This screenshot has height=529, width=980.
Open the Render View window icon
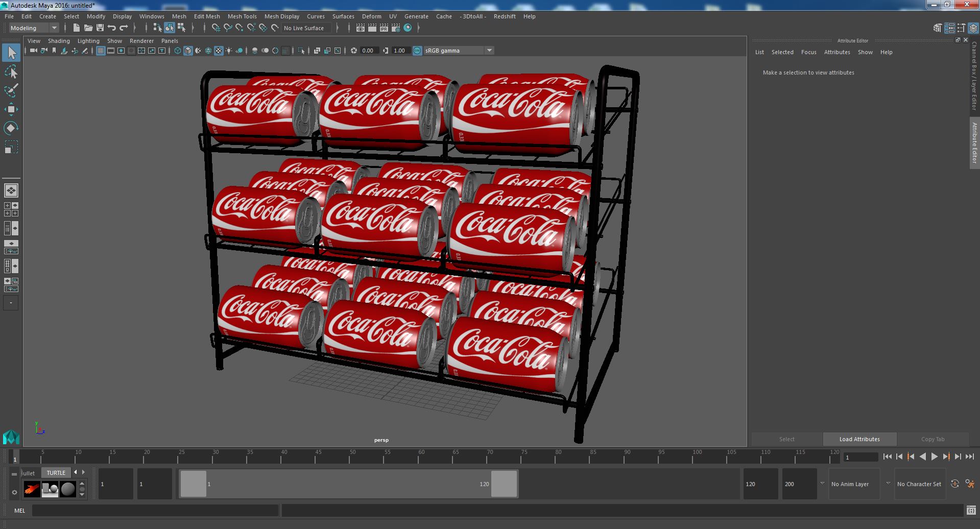tap(361, 28)
